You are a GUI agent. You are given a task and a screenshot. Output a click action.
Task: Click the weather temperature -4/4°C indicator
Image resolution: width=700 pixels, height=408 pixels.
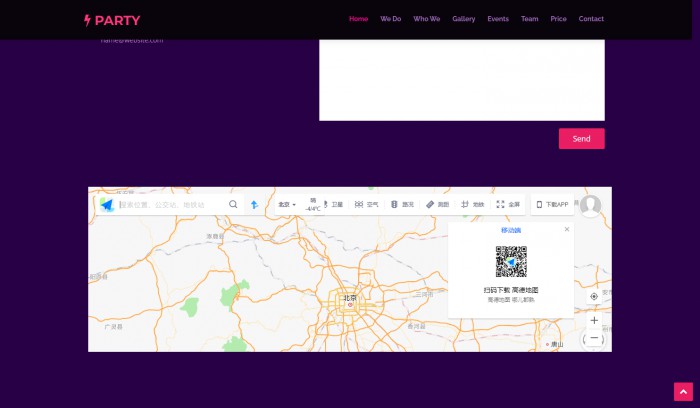[313, 205]
